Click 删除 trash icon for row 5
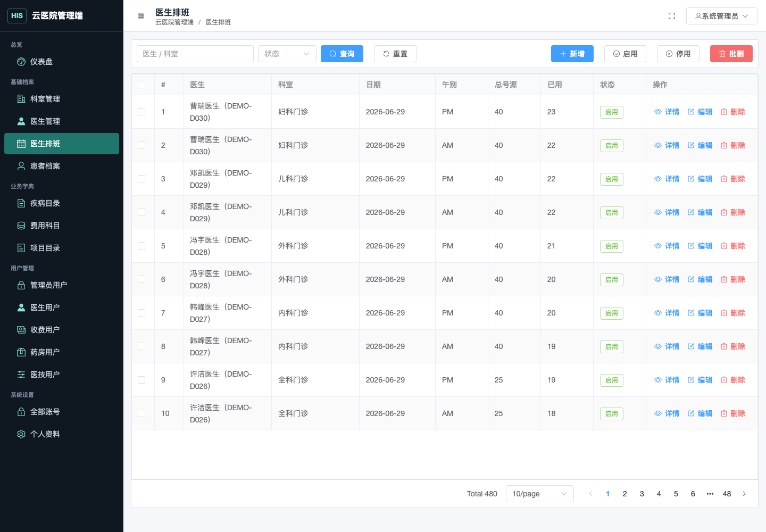 click(724, 246)
